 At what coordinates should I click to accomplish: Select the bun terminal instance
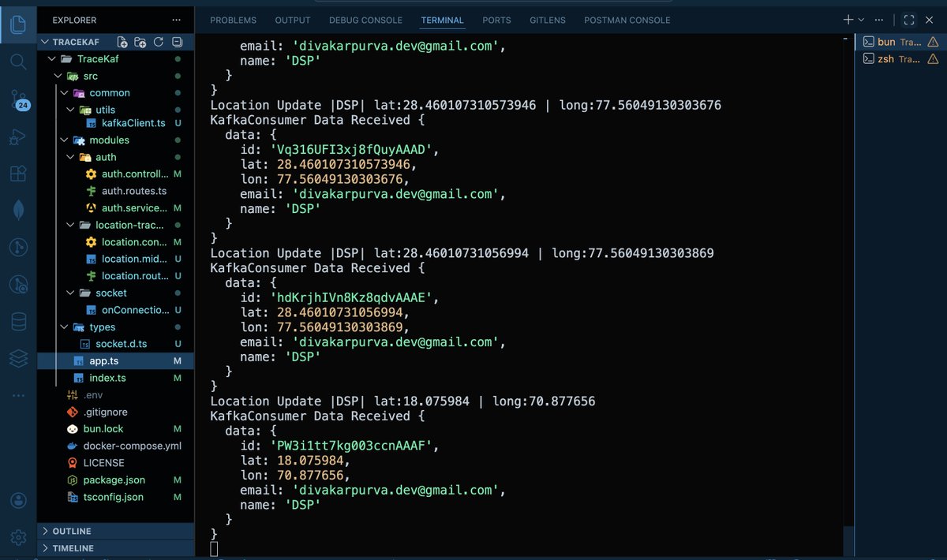[x=900, y=42]
